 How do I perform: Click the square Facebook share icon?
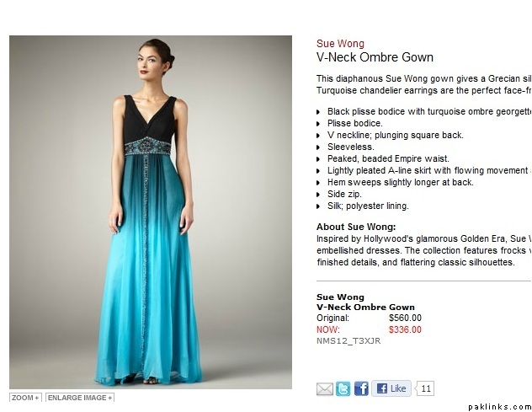click(x=361, y=388)
